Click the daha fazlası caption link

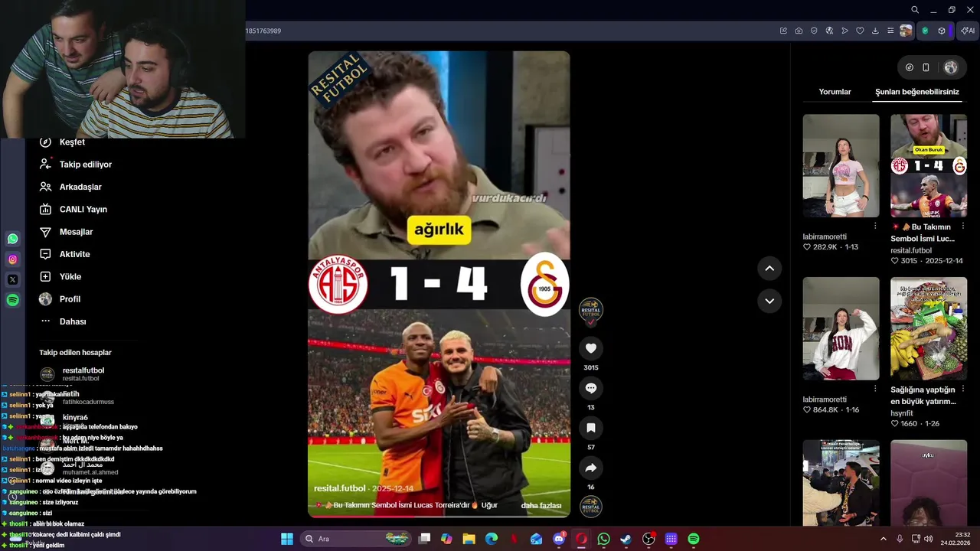541,506
